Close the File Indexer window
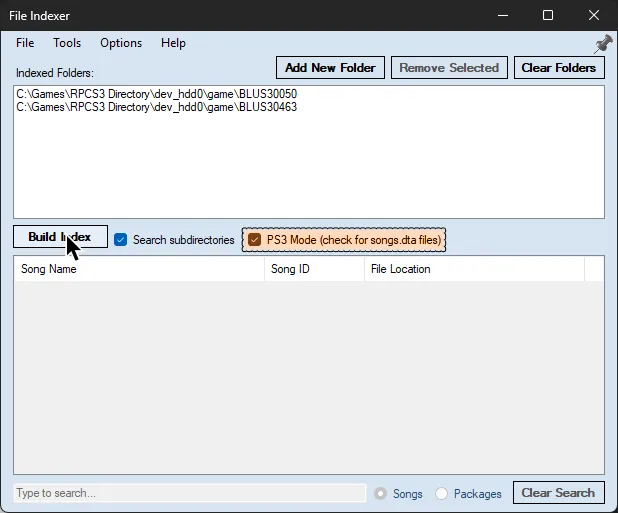The height and width of the screenshot is (513, 618). pos(594,15)
